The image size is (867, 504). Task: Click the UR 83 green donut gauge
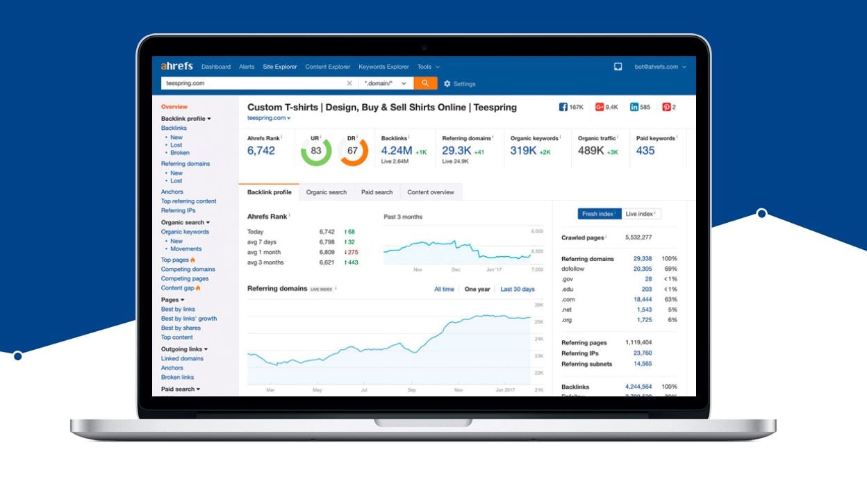point(316,151)
